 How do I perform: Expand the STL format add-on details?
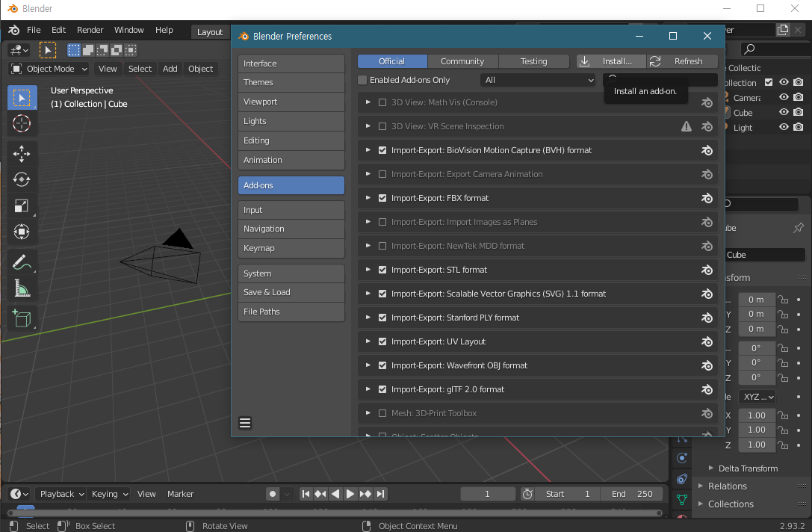(368, 270)
